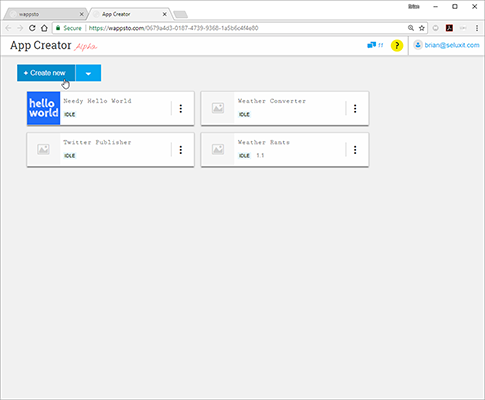Open the brian@seluxit.com account menu
The height and width of the screenshot is (400, 485).
point(447,45)
